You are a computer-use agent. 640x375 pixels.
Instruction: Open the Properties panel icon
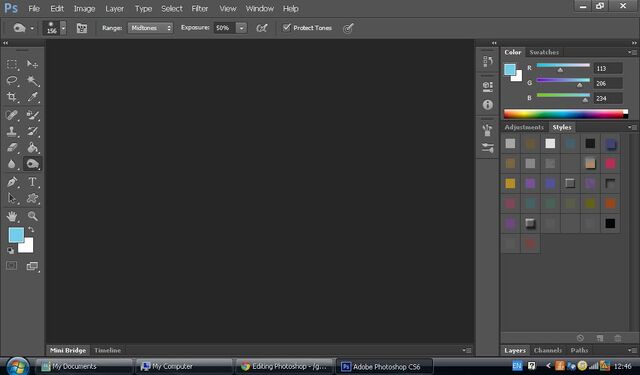[488, 86]
